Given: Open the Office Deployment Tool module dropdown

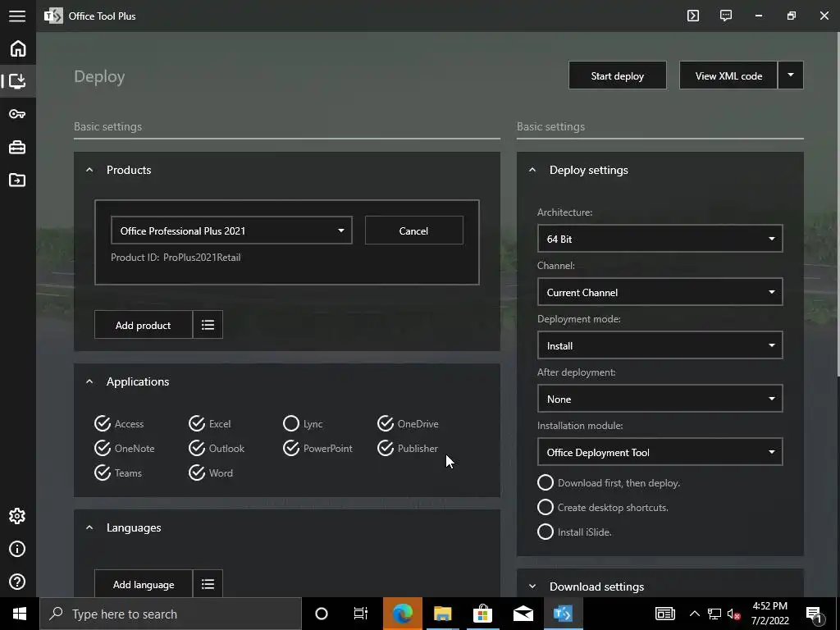Looking at the screenshot, I should tap(660, 452).
